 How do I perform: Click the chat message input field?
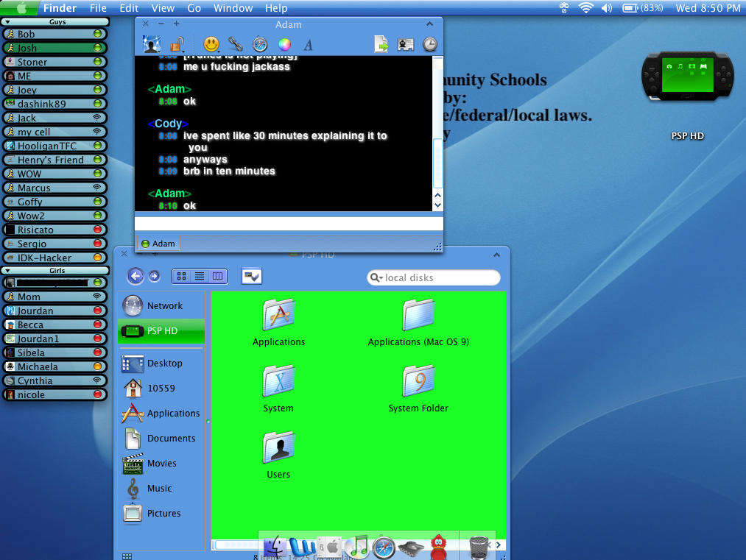[x=289, y=224]
